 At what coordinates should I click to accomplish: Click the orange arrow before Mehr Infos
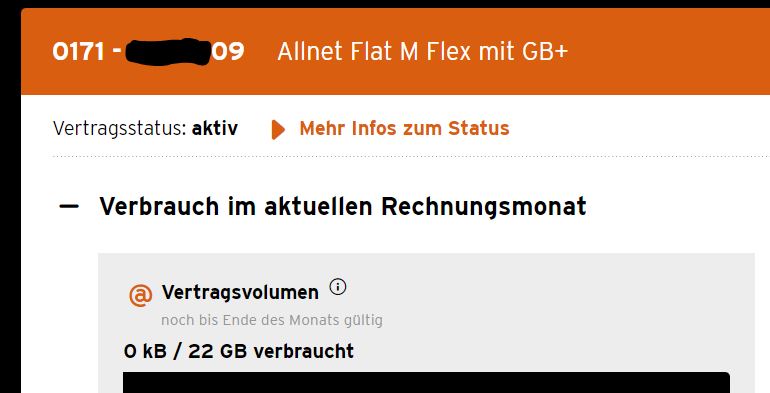[x=278, y=130]
